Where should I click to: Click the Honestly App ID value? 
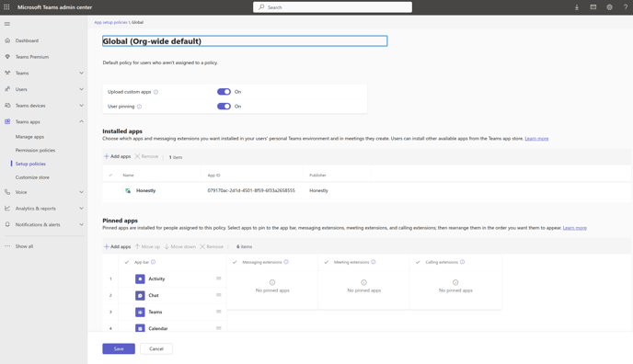[251, 190]
